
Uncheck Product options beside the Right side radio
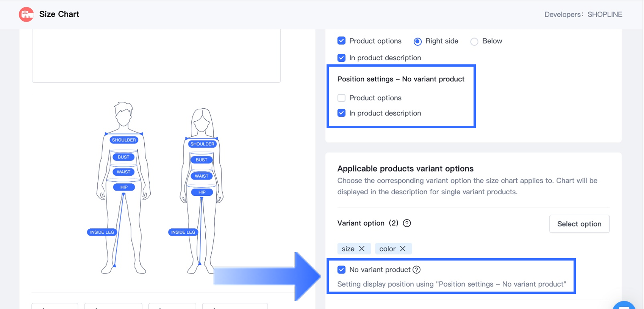pyautogui.click(x=341, y=41)
